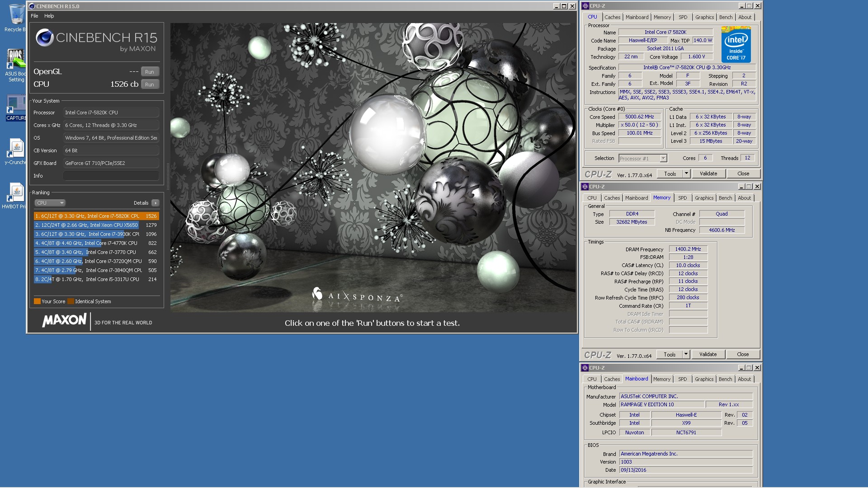Open the CPU ranking type dropdown
Viewport: 868px width, 488px height.
[x=50, y=203]
